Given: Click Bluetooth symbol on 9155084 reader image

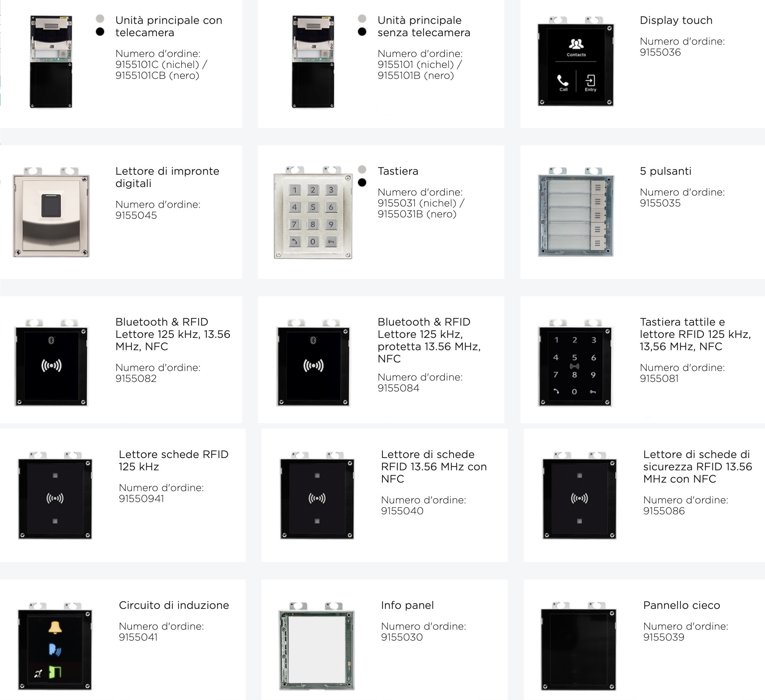Looking at the screenshot, I should click(313, 340).
